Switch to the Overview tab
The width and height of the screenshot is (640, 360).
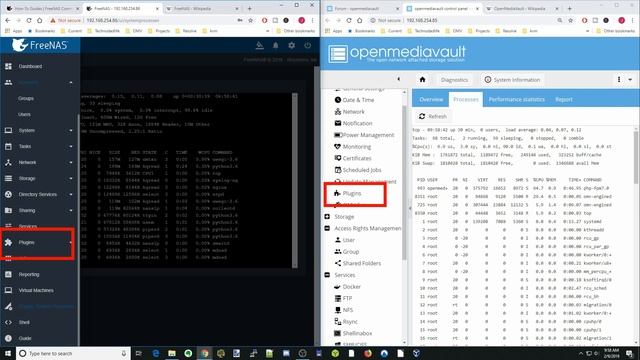(431, 100)
